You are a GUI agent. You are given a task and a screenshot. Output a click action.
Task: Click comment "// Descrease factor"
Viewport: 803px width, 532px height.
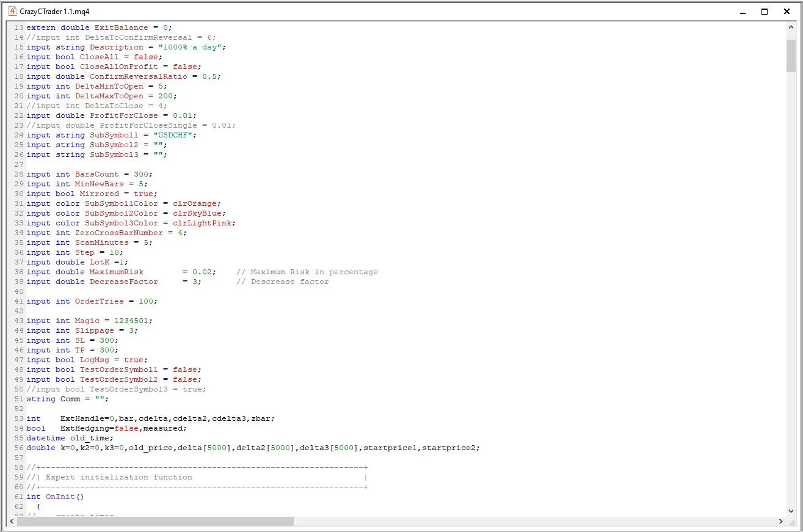tap(282, 282)
